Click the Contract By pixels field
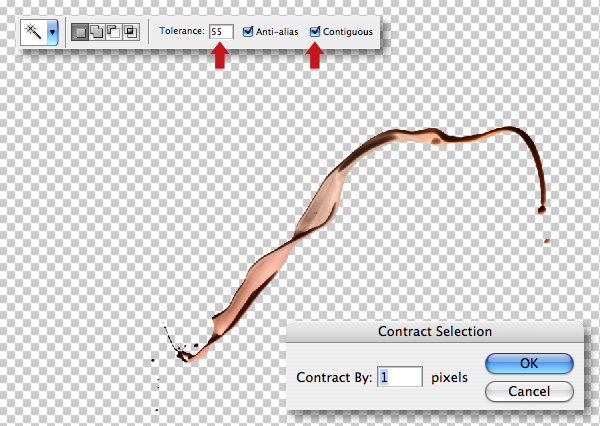This screenshot has height=426, width=600. tap(400, 377)
